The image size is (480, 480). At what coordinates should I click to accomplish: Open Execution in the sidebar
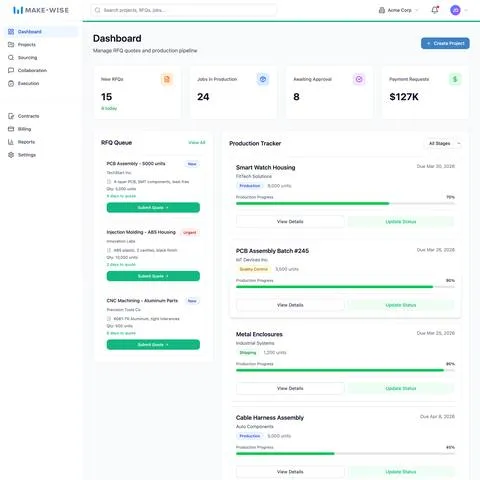click(42, 83)
